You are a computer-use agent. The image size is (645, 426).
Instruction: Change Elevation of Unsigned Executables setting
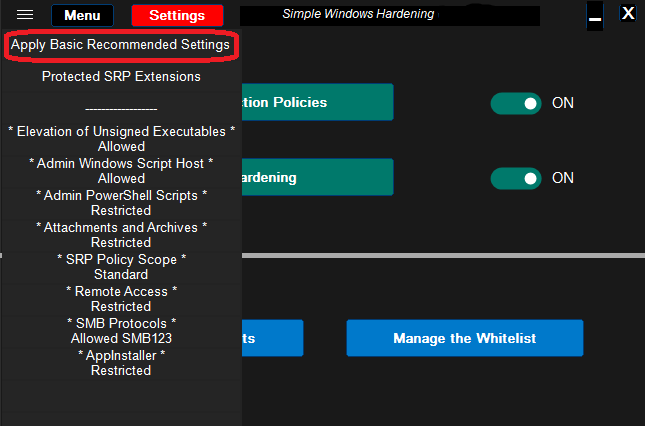pos(121,138)
